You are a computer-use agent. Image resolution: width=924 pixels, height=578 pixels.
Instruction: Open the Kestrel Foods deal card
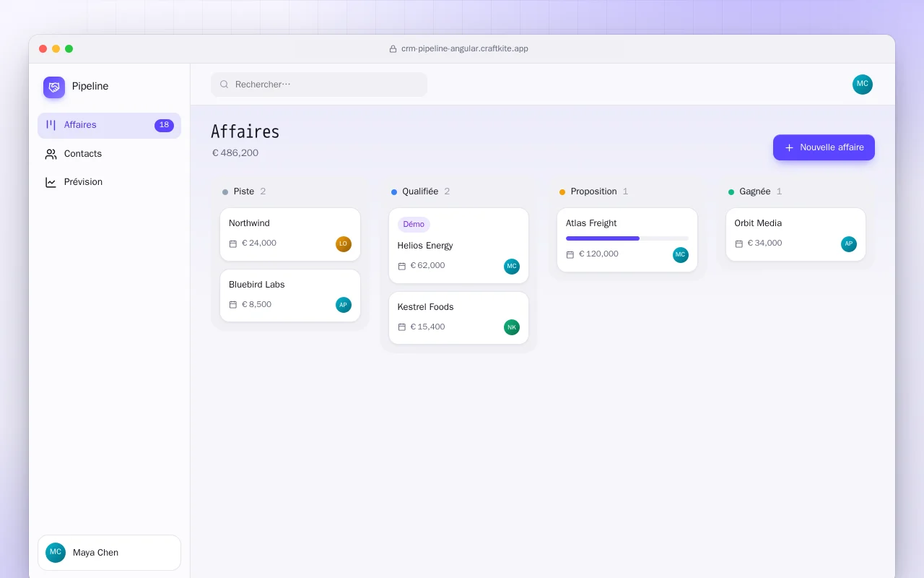458,318
